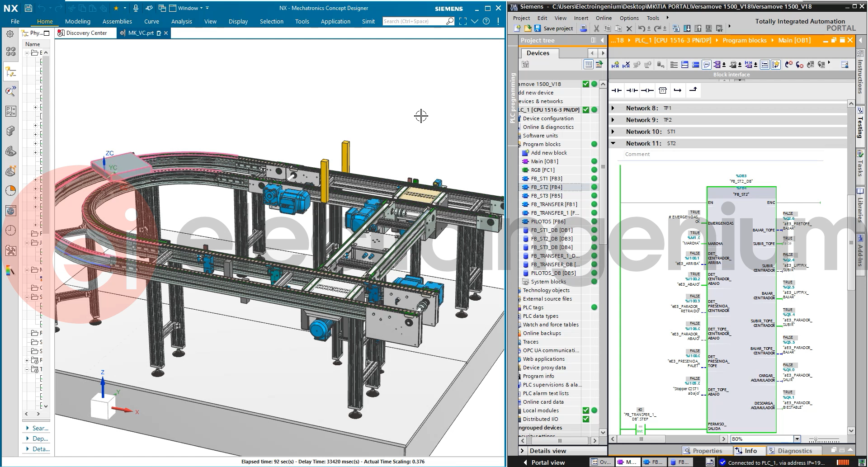Click the microphone voice command icon
The height and width of the screenshot is (467, 868).
[x=136, y=8]
